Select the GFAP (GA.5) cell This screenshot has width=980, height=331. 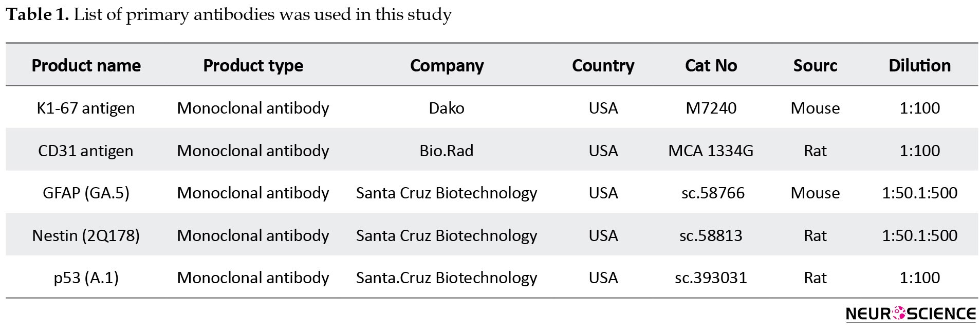pos(86,193)
